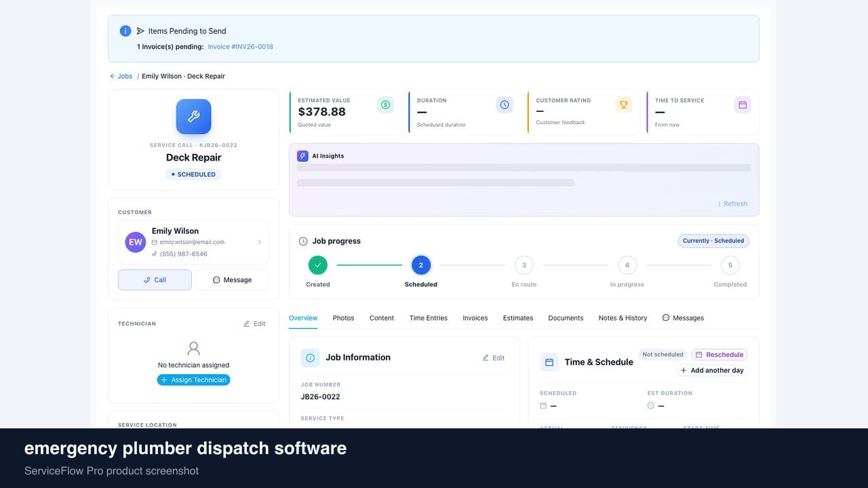Open the Time Entries tab
Viewport: 868px width, 488px height.
[429, 318]
